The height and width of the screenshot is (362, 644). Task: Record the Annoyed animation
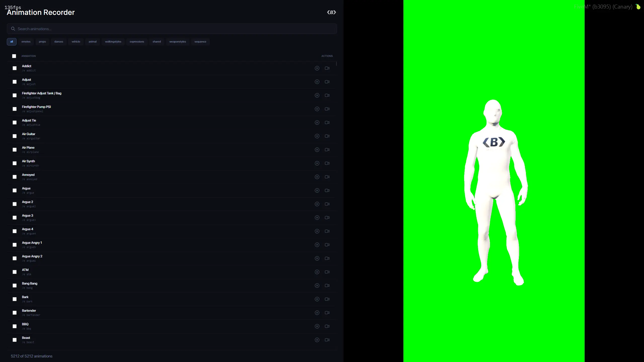point(327,177)
